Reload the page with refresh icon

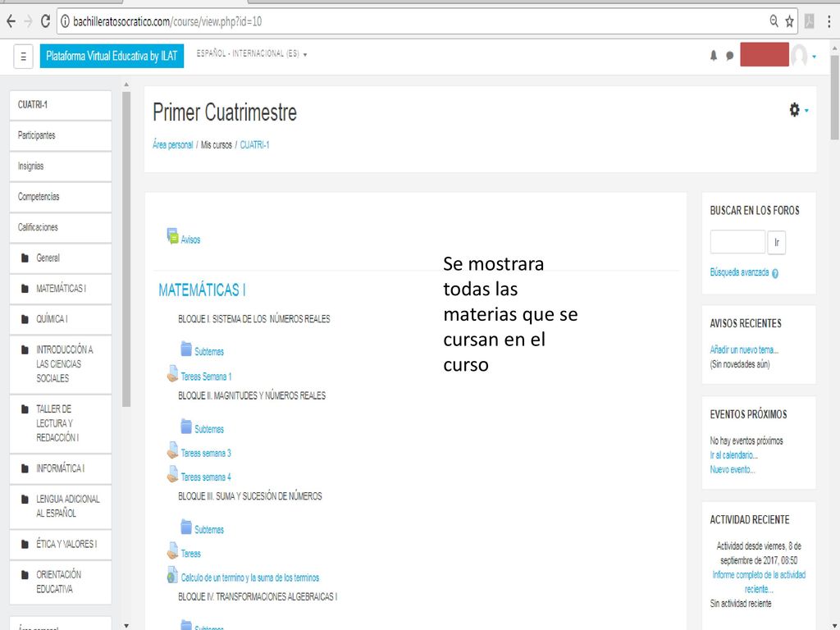pos(46,21)
